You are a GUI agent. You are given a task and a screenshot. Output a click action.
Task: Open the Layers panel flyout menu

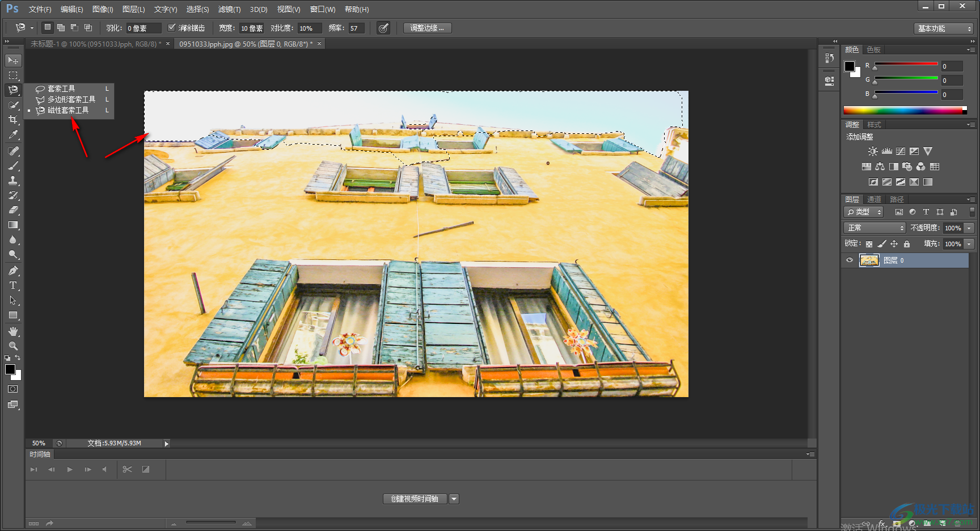(971, 199)
